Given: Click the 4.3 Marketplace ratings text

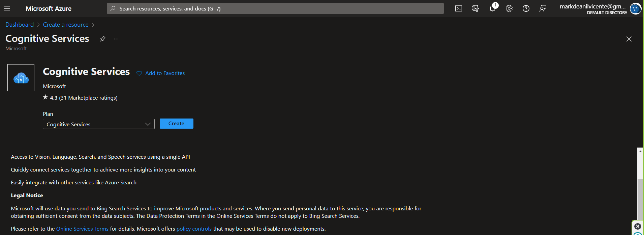Looking at the screenshot, I should [x=84, y=98].
